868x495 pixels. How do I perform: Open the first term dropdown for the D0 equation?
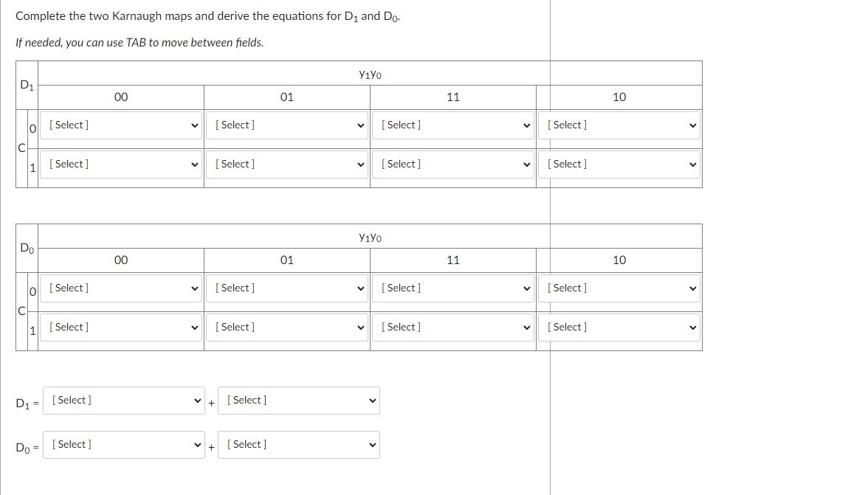[123, 444]
